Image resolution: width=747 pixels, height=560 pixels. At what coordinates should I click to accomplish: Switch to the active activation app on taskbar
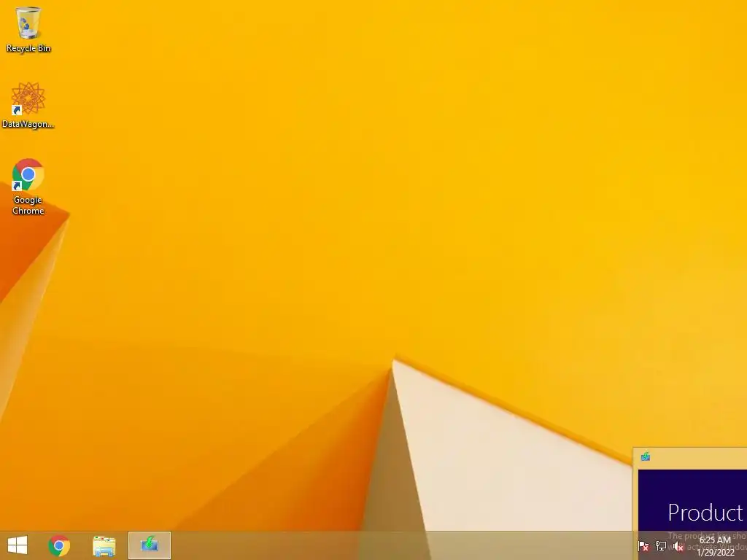tap(149, 545)
